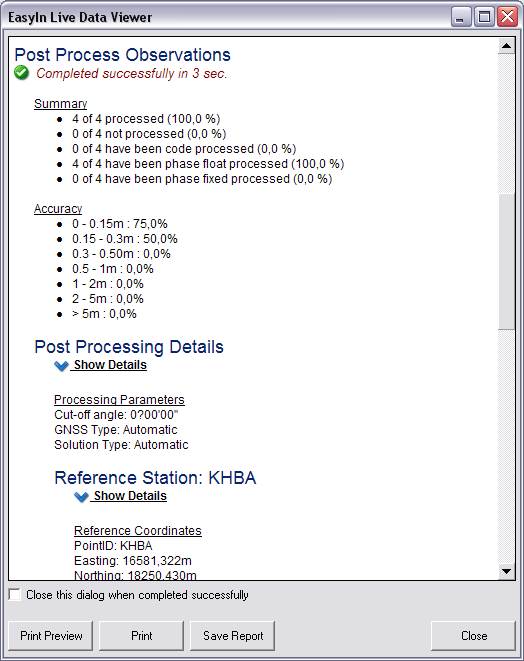The width and height of the screenshot is (524, 661).
Task: Open Print Preview of the report
Action: (x=51, y=636)
